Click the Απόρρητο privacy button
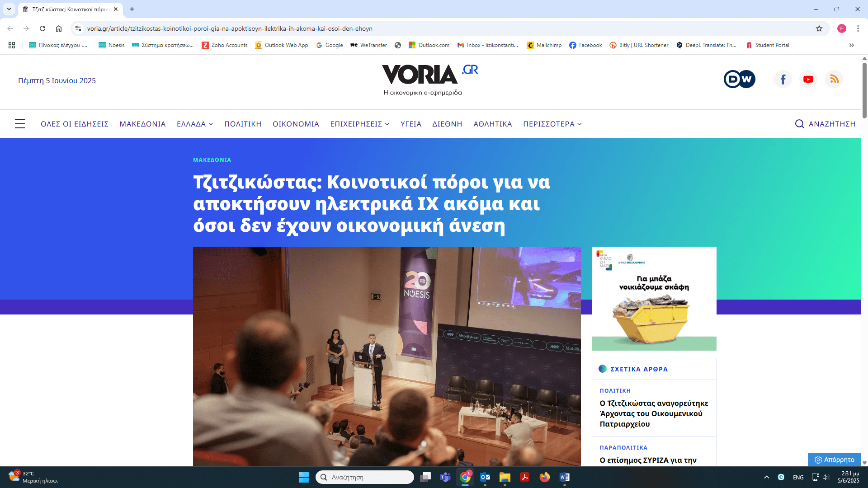 (835, 460)
